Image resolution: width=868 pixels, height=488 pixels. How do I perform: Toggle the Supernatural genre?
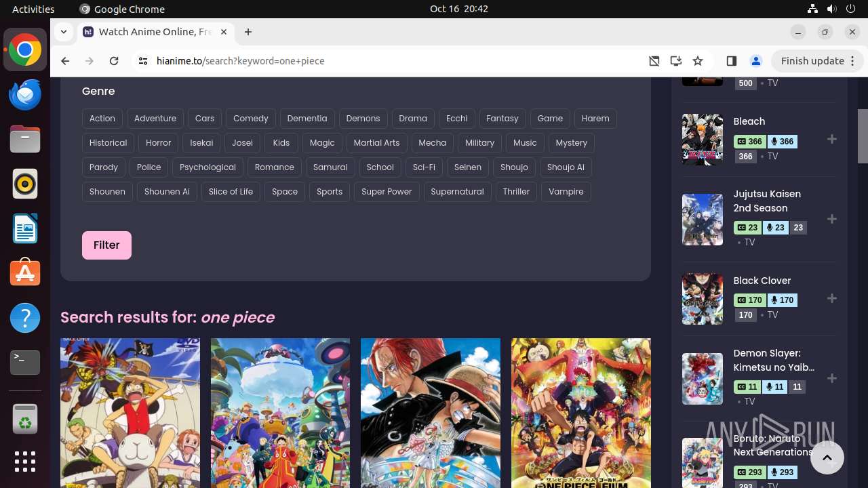(x=457, y=192)
